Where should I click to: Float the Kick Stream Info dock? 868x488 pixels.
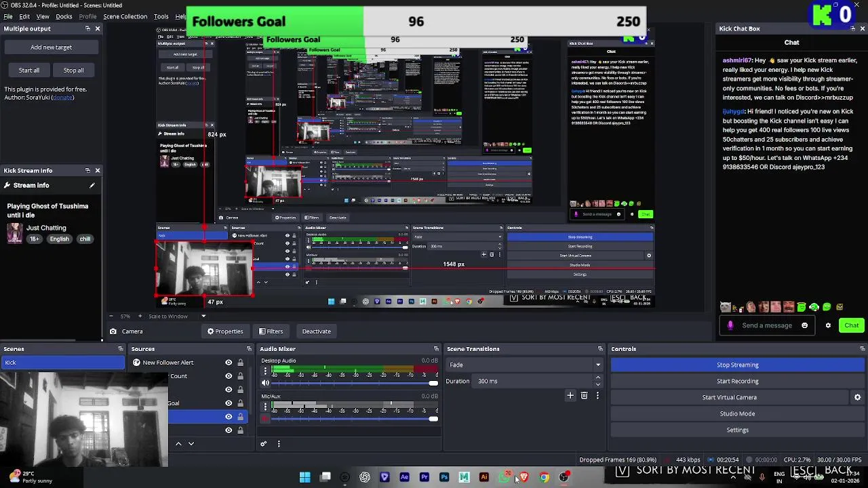pyautogui.click(x=87, y=170)
